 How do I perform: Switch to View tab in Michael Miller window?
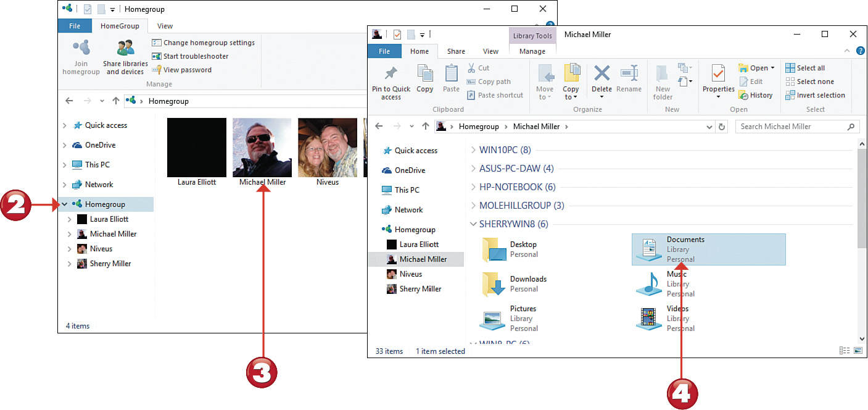pos(491,51)
